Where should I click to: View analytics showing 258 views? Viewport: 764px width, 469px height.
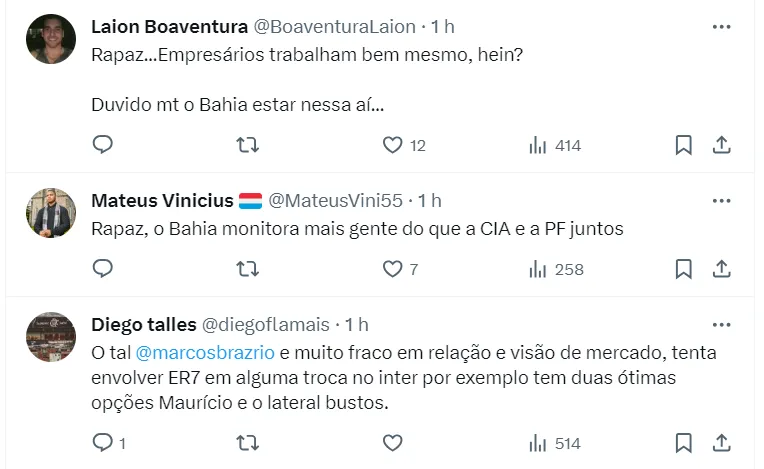point(555,269)
